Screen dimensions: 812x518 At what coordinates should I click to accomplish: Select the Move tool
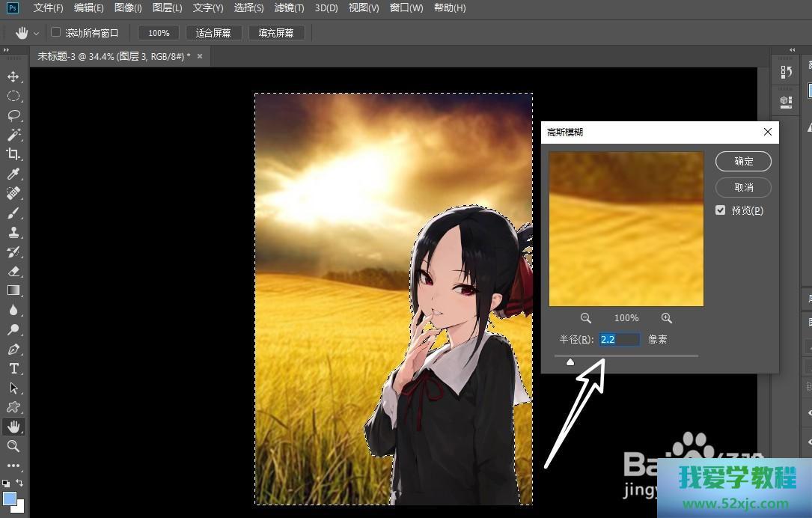pos(13,76)
